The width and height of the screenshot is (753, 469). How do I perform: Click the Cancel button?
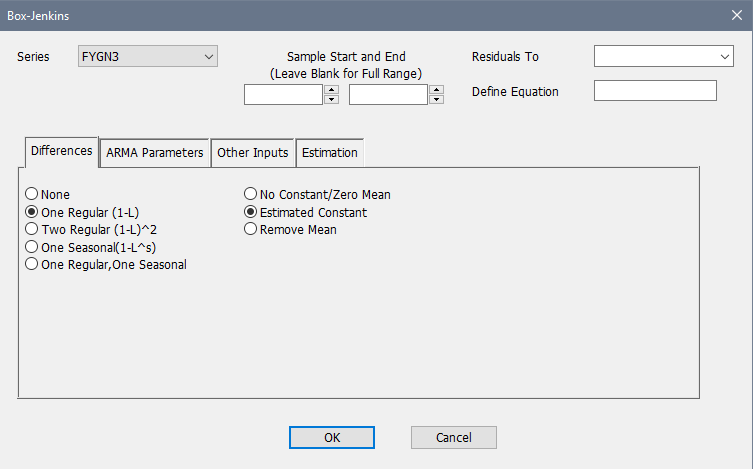click(x=453, y=437)
